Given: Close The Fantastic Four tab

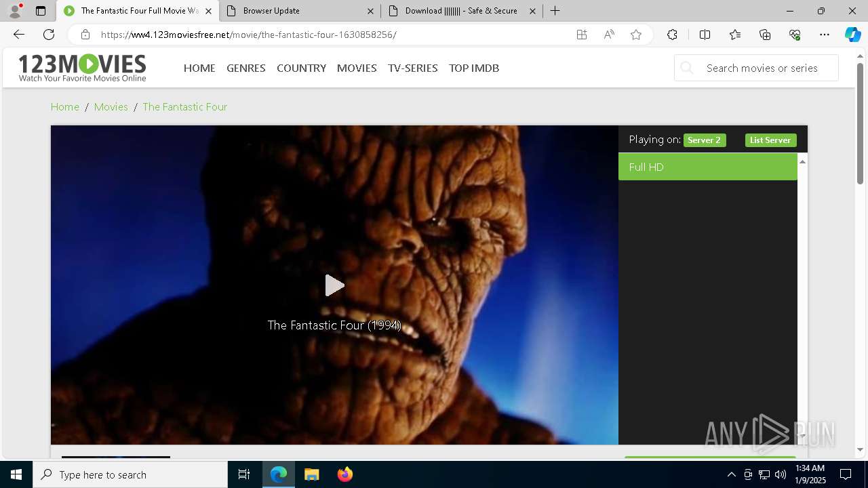Looking at the screenshot, I should pyautogui.click(x=209, y=11).
